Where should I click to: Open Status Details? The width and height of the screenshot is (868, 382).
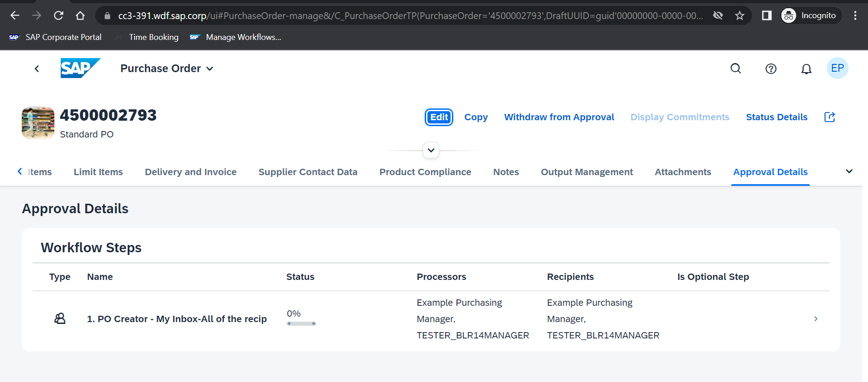pos(776,117)
